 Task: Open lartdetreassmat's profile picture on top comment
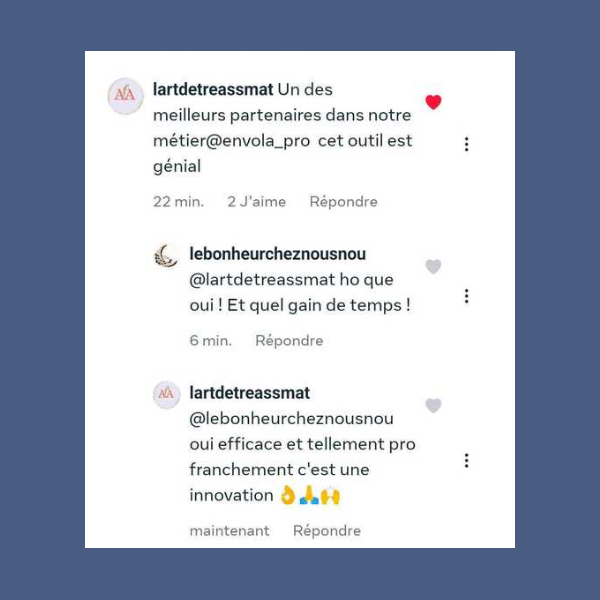pos(126,96)
